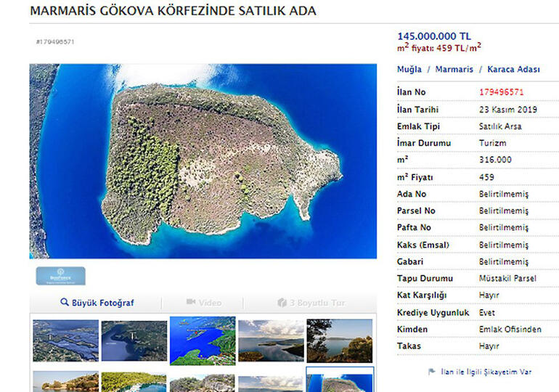Click the grey #179496571 ID under the title

[55, 41]
